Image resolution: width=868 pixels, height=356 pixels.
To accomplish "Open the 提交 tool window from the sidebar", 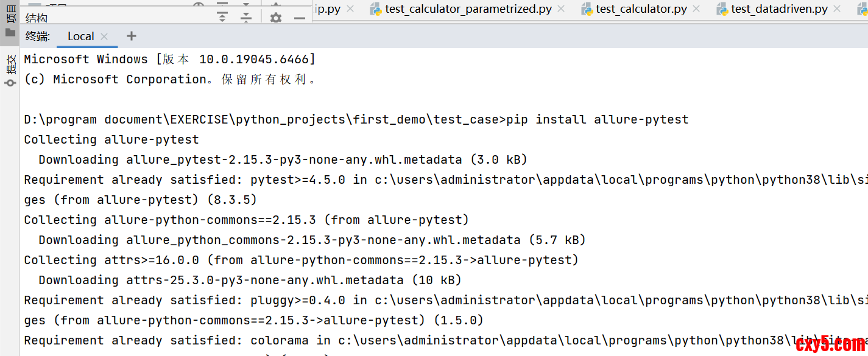I will coord(10,68).
